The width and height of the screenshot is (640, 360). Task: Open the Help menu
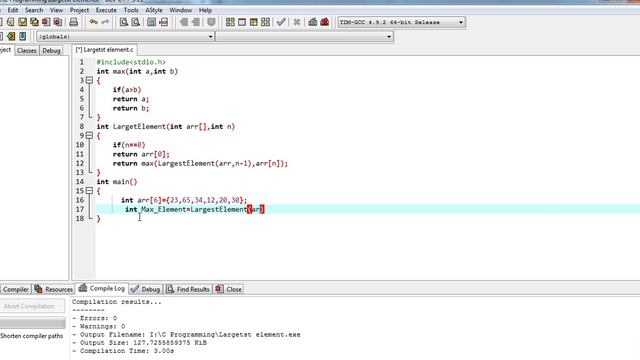click(205, 10)
